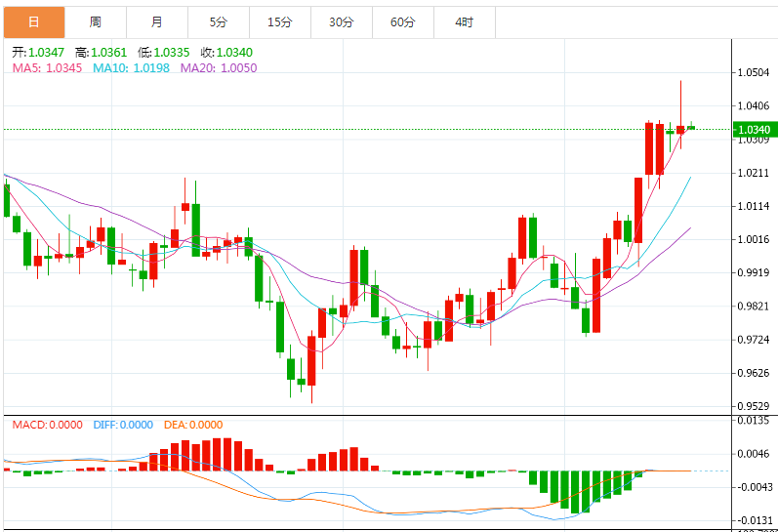Image resolution: width=778 pixels, height=532 pixels.
Task: Click the MA10: 1.0198 indicator label
Action: tap(131, 68)
